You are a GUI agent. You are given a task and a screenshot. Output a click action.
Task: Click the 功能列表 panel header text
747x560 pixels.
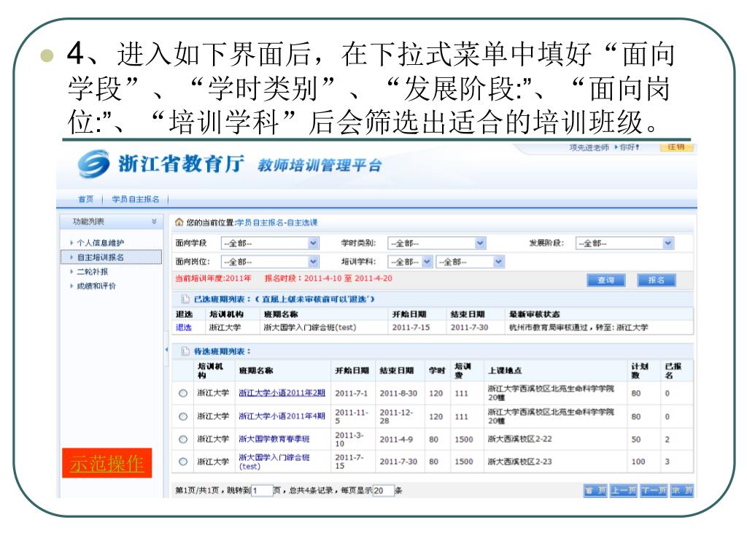click(x=88, y=222)
